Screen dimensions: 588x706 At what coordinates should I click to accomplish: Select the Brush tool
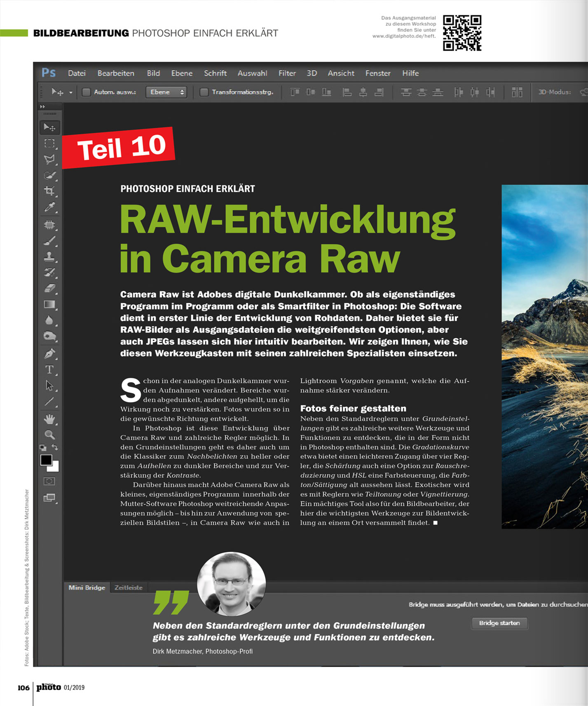[x=49, y=241]
